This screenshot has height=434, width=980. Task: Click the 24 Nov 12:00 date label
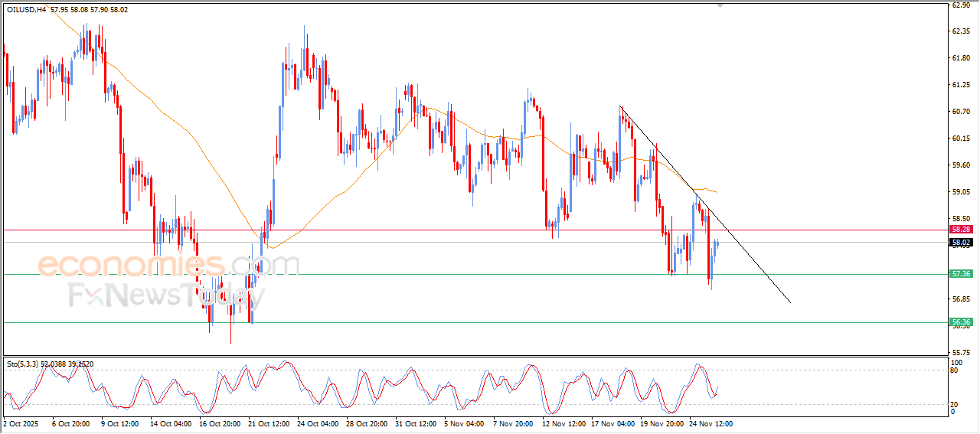point(711,423)
